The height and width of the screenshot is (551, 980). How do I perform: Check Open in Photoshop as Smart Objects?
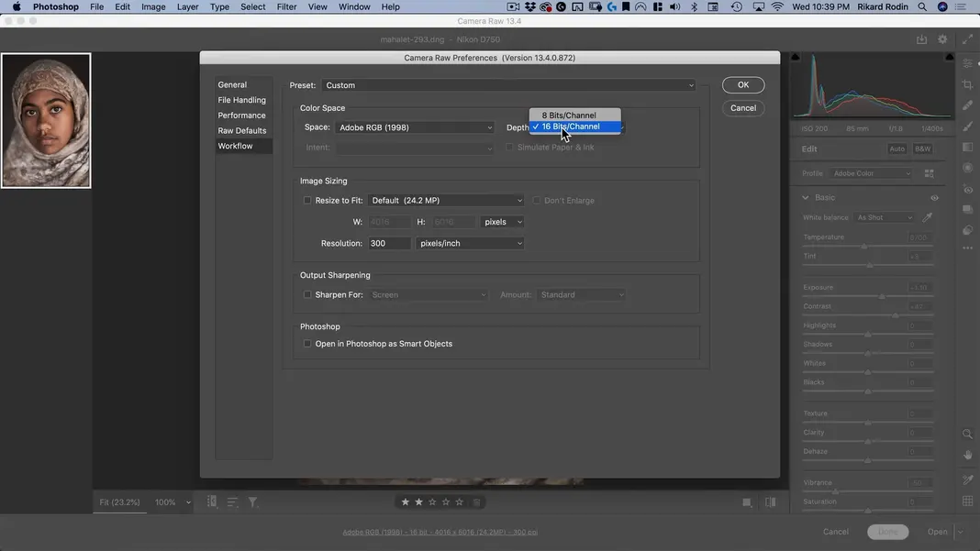pos(306,344)
